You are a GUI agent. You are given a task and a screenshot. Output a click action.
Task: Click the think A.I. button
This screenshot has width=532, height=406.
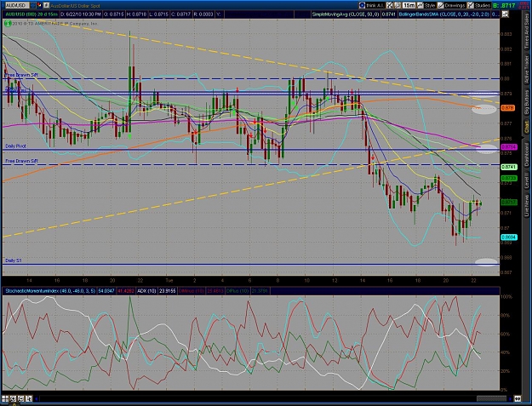pyautogui.click(x=375, y=5)
